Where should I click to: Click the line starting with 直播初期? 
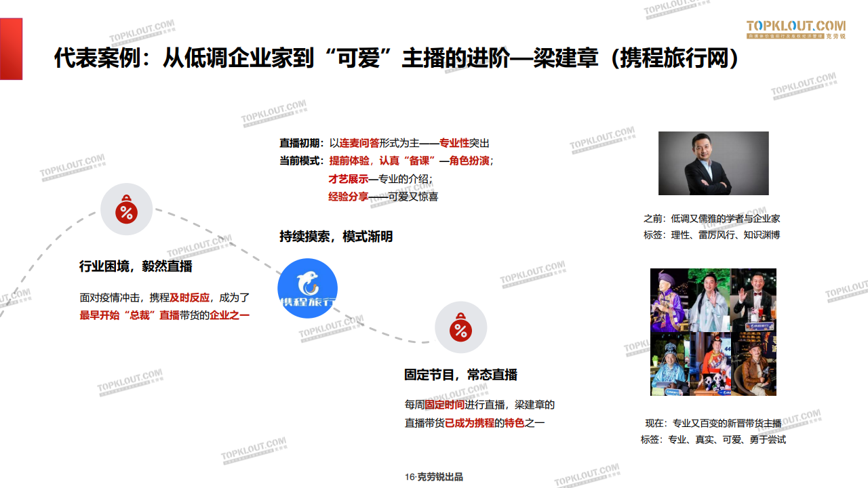pyautogui.click(x=384, y=143)
